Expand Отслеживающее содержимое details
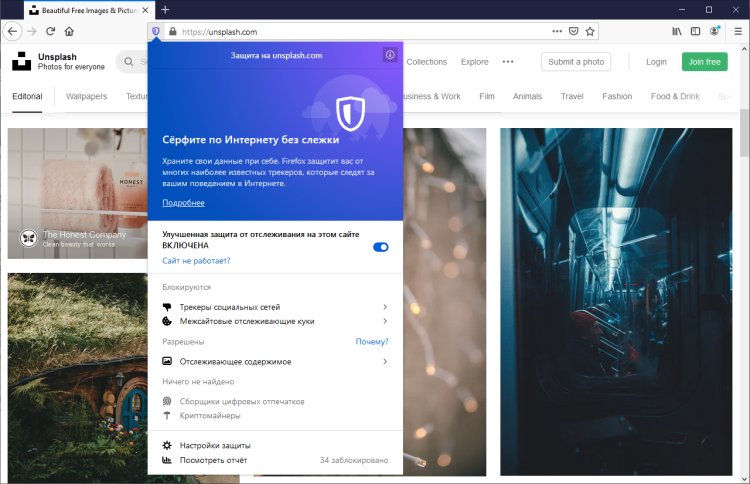This screenshot has width=750, height=484. tap(275, 362)
